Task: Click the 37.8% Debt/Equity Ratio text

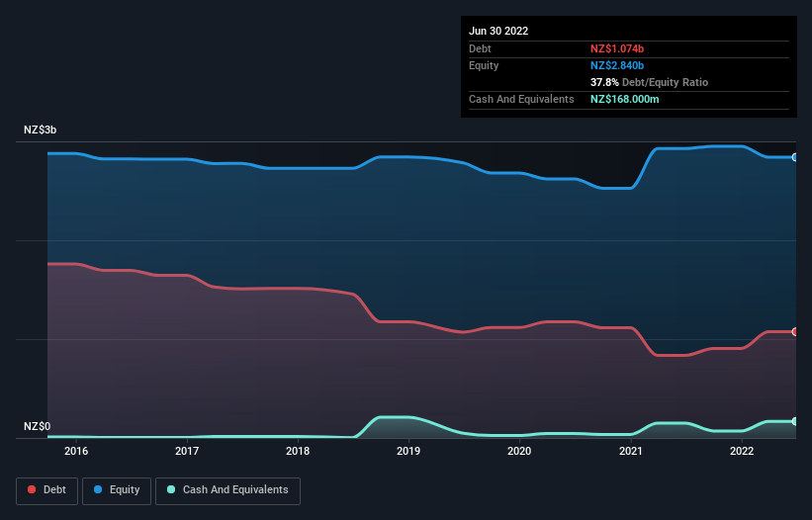Action: click(x=649, y=82)
